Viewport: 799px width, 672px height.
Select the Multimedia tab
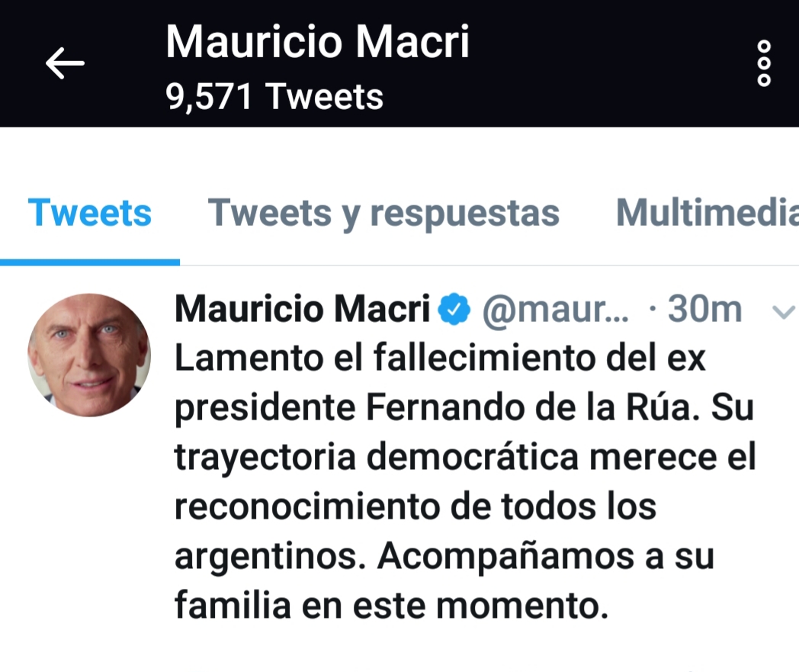tap(707, 213)
